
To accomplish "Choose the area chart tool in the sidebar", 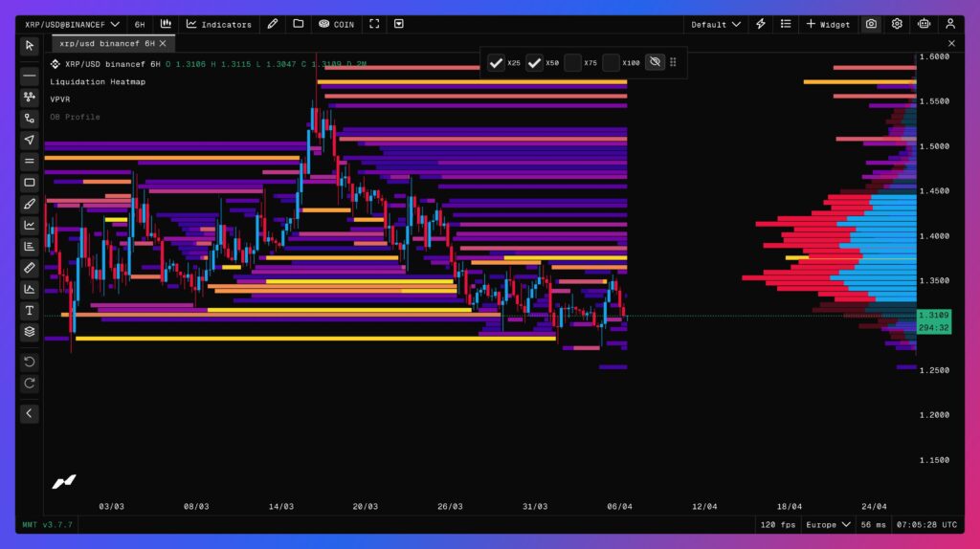I will (30, 289).
